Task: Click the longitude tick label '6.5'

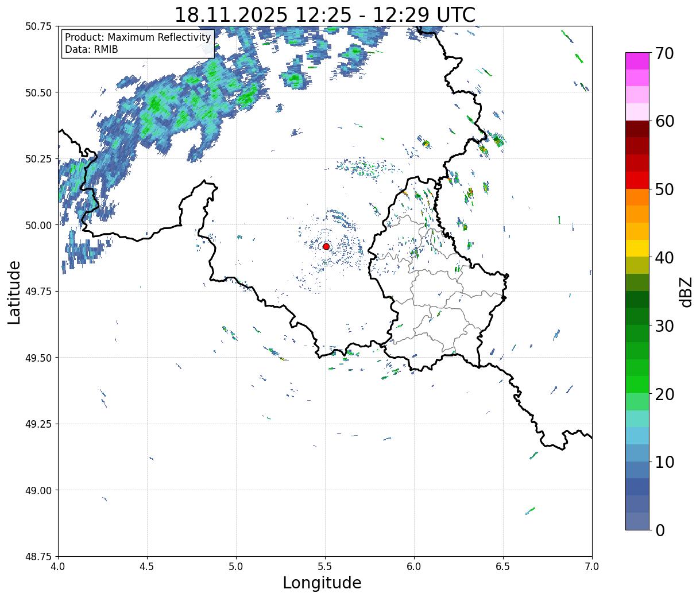Action: pyautogui.click(x=503, y=567)
